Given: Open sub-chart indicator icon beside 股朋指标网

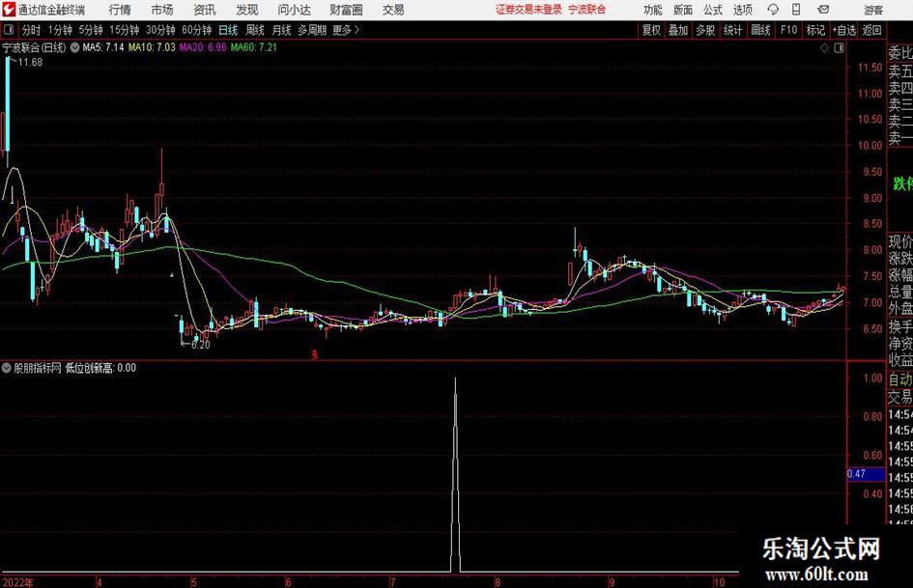Looking at the screenshot, I should click(7, 368).
